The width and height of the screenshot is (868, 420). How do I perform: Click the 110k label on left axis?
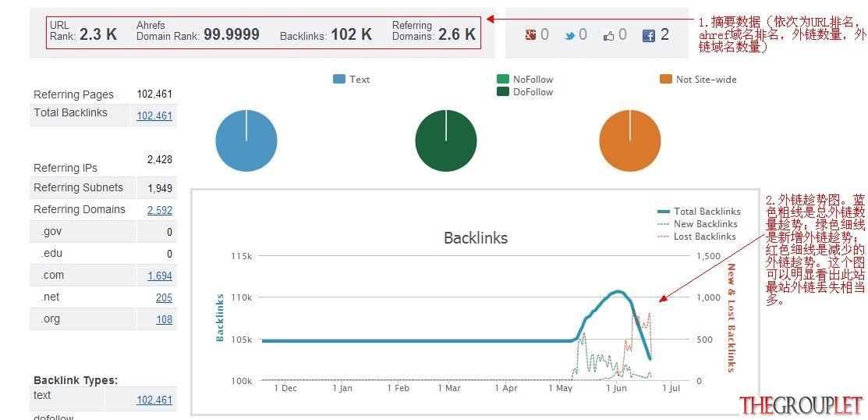[x=242, y=297]
